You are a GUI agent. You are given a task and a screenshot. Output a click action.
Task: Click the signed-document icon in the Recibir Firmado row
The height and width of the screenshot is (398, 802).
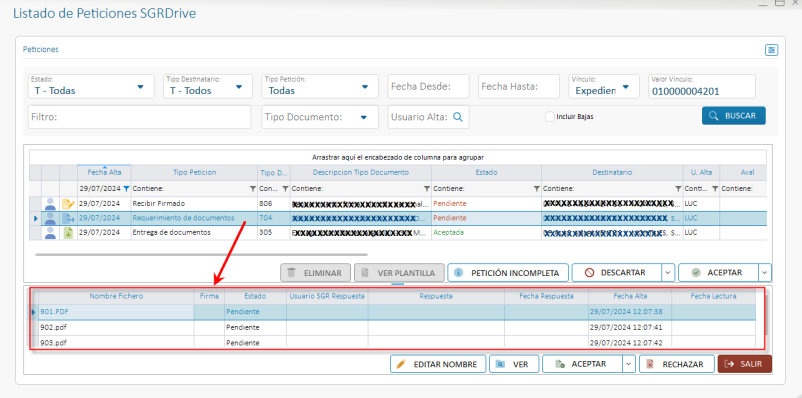[68, 204]
